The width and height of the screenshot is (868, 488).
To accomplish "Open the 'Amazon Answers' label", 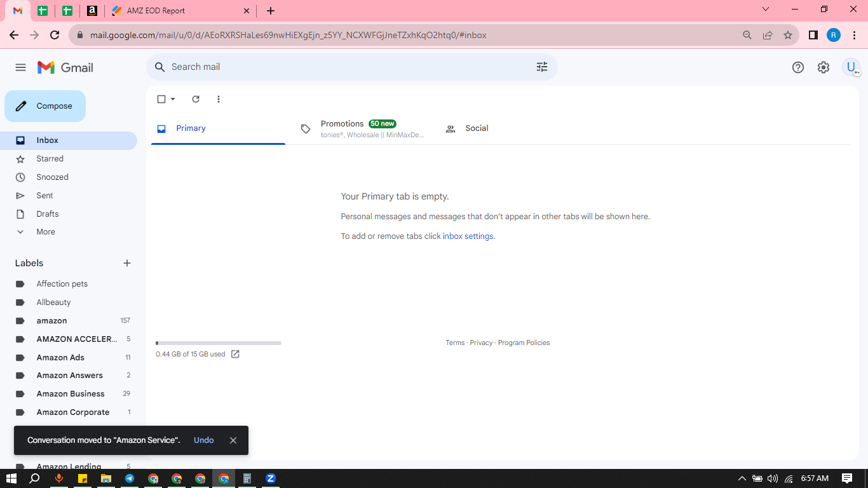I will [x=69, y=376].
